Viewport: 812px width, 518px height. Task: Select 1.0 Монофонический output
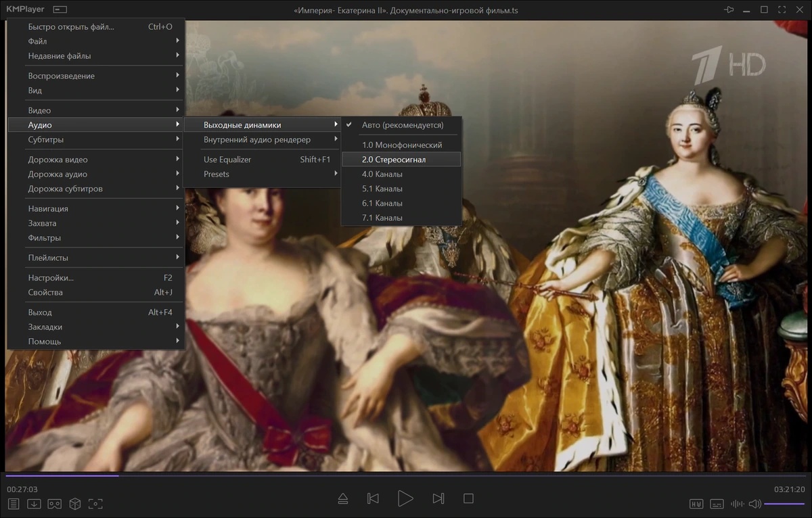point(401,145)
